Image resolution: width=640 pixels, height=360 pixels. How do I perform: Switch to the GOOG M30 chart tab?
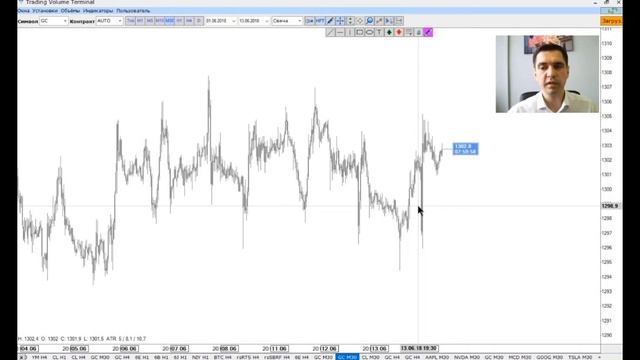tap(549, 357)
